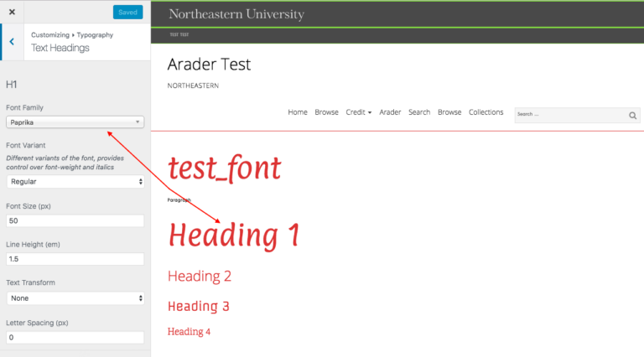Open the Font Family dropdown showing Paprika
Image resolution: width=644 pixels, height=357 pixels.
[75, 122]
